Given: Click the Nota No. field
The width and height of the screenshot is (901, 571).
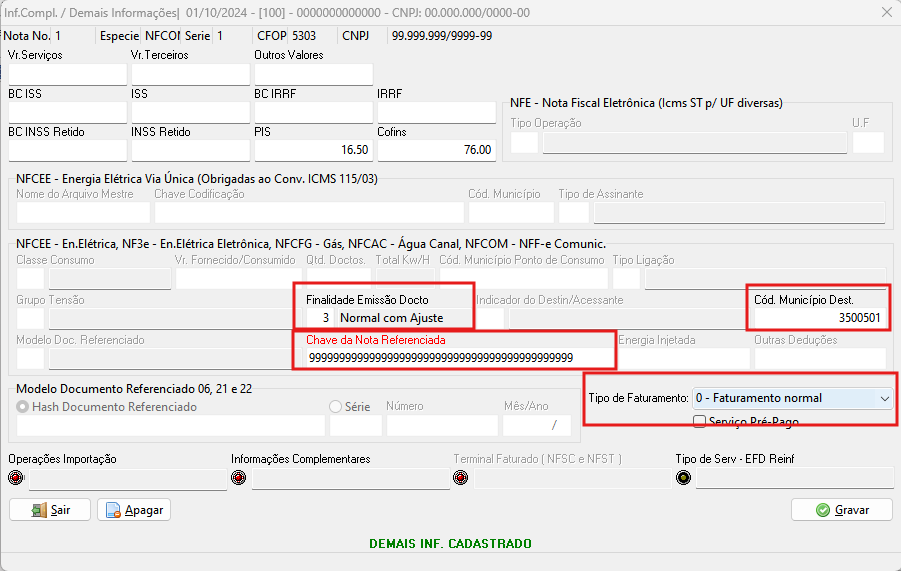Looking at the screenshot, I should click(73, 36).
